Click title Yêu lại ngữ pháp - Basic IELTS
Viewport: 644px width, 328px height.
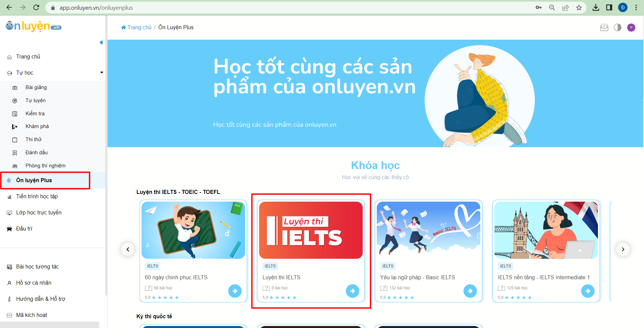click(417, 278)
